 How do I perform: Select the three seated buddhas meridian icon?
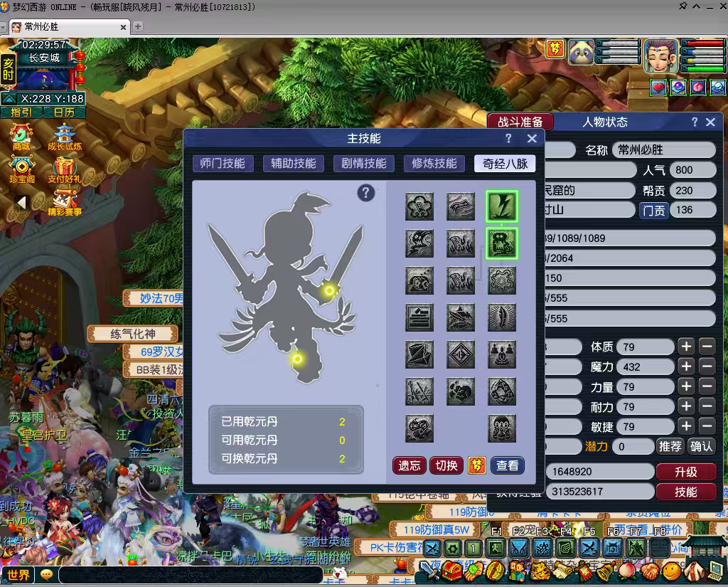502,354
